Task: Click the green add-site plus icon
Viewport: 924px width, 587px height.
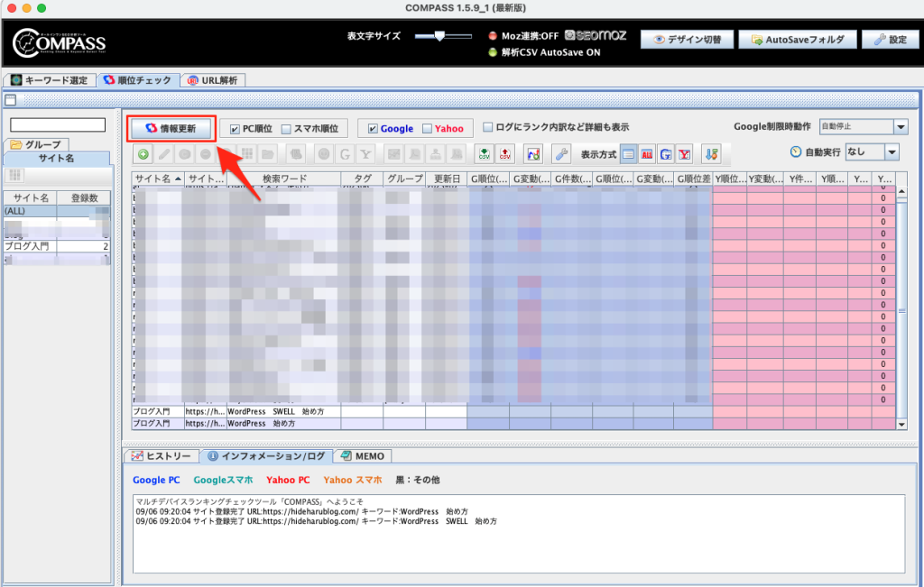Action: tap(145, 154)
